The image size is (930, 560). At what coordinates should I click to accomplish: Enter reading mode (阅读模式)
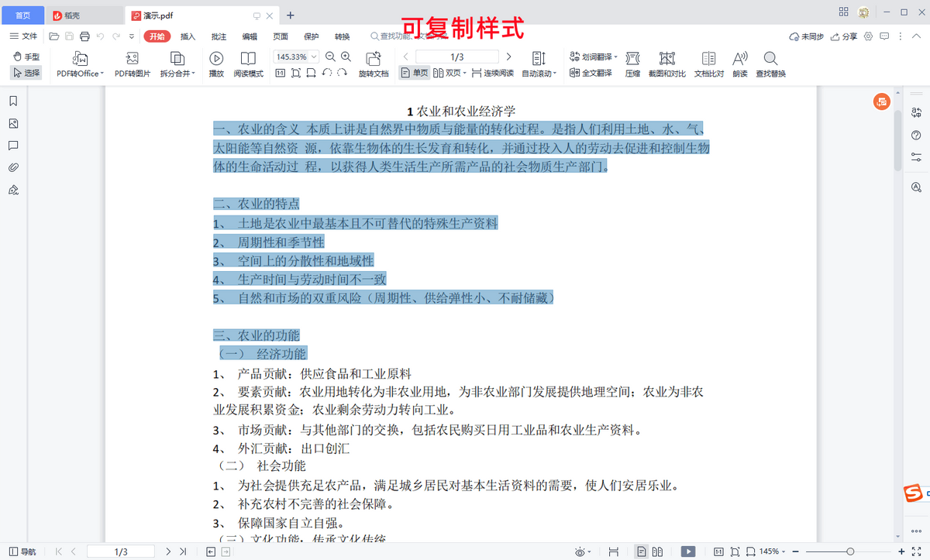249,64
